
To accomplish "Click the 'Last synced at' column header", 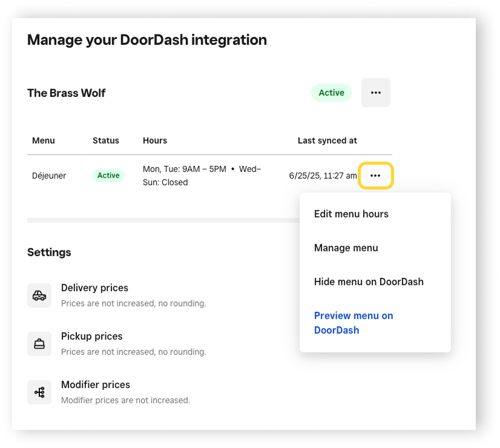I will (x=327, y=140).
